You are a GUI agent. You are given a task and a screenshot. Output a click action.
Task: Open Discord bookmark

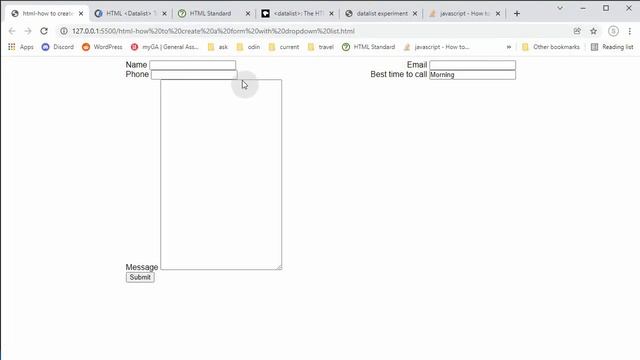pos(58,47)
